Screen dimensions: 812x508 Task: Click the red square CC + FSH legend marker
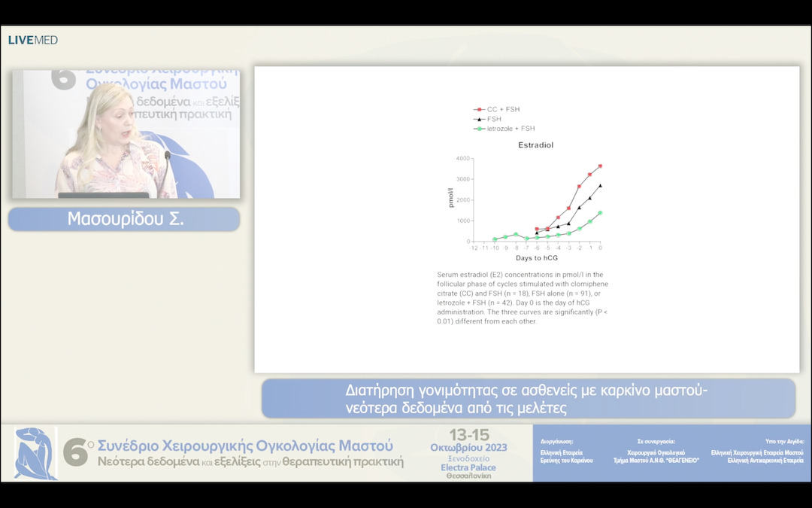(x=477, y=109)
